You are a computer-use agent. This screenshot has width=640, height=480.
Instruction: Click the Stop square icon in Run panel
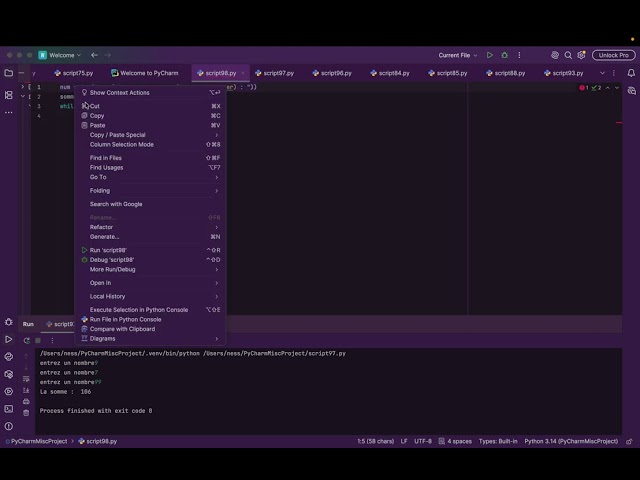(x=38, y=340)
